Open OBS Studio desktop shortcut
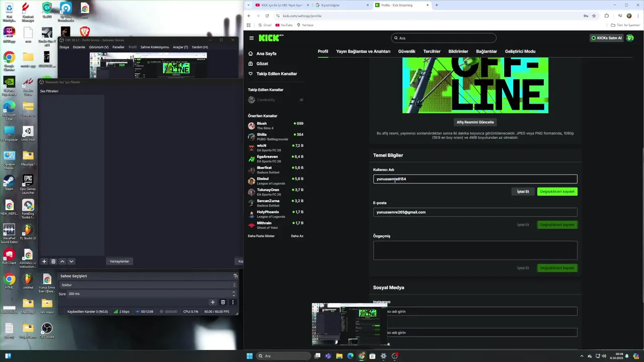 [47, 330]
